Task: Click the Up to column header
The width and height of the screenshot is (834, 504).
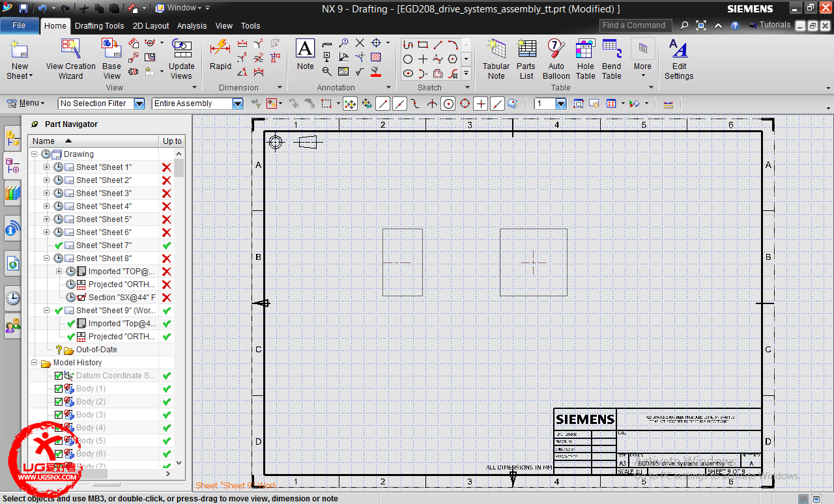Action: pos(172,141)
